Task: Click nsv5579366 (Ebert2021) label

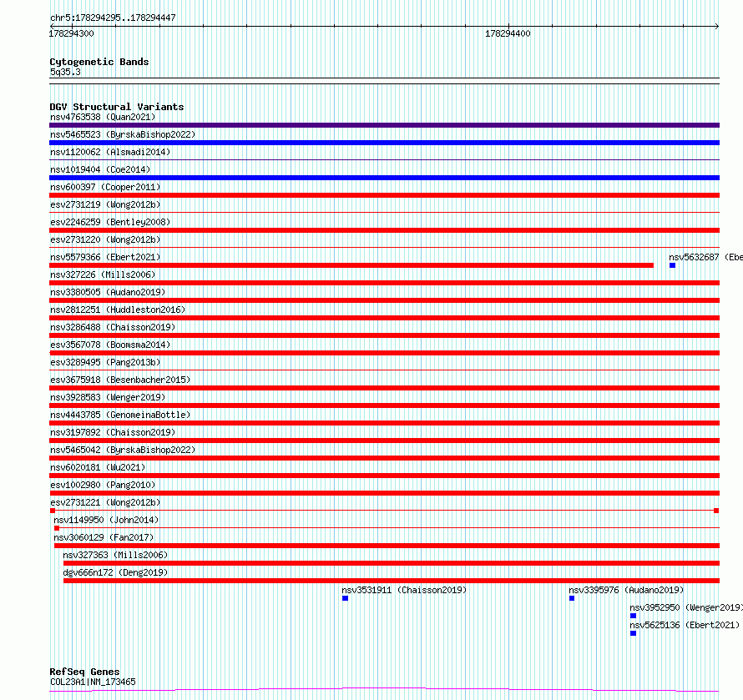Action: pos(105,257)
